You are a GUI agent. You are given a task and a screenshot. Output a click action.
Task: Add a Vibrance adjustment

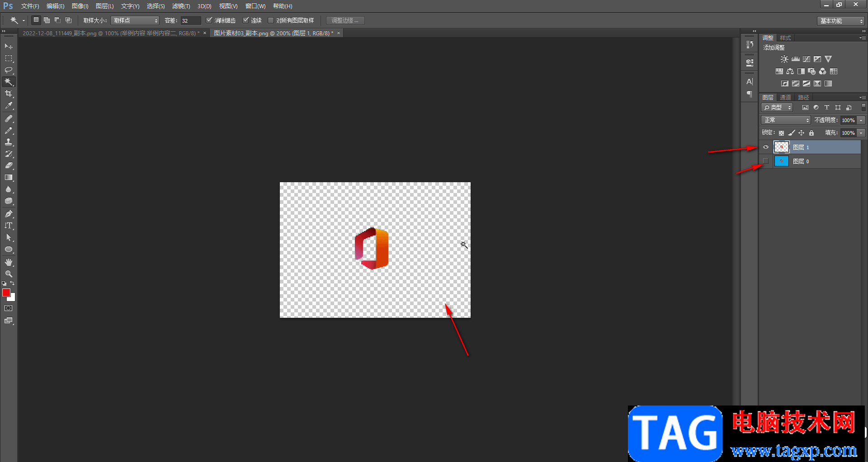(x=828, y=59)
